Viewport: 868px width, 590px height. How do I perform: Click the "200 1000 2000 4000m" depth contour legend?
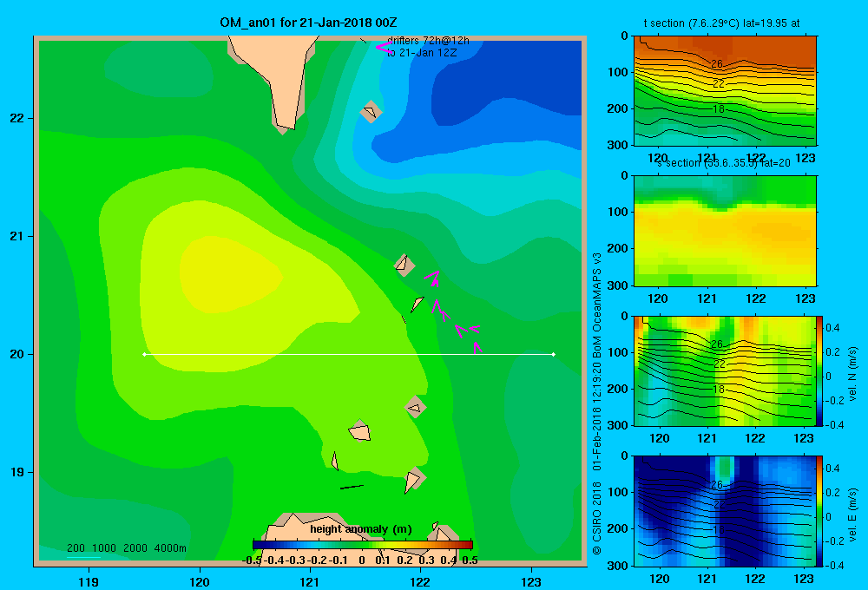pos(127,548)
